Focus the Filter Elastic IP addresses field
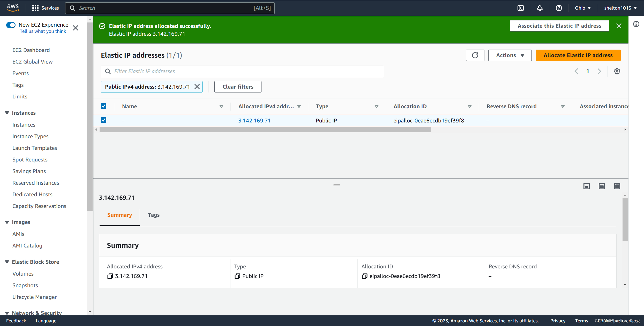The image size is (644, 326). click(242, 71)
